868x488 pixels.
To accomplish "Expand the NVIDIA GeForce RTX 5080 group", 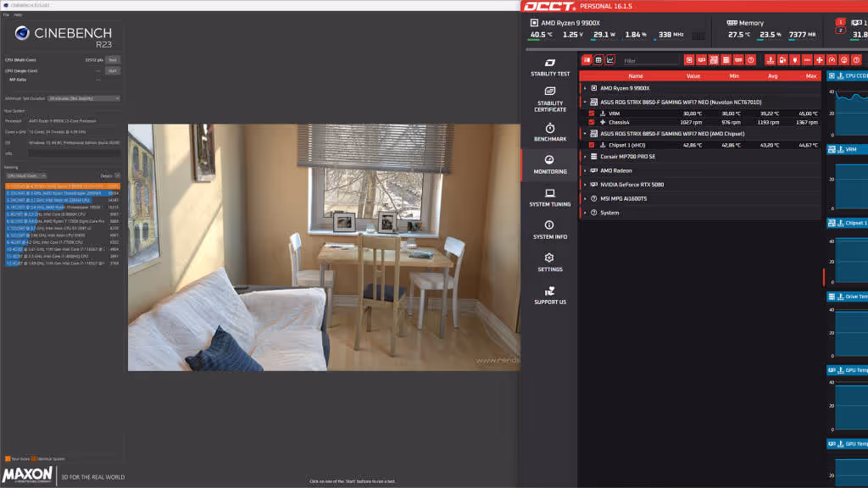I will [x=585, y=184].
